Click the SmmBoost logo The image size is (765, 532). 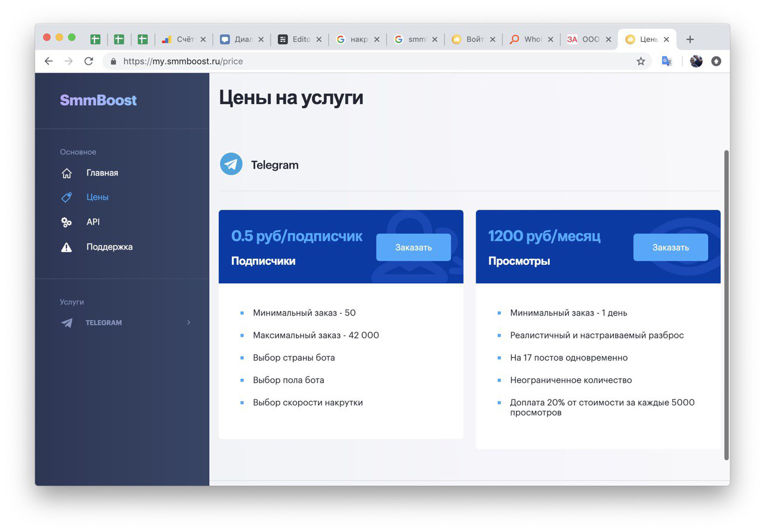[98, 100]
